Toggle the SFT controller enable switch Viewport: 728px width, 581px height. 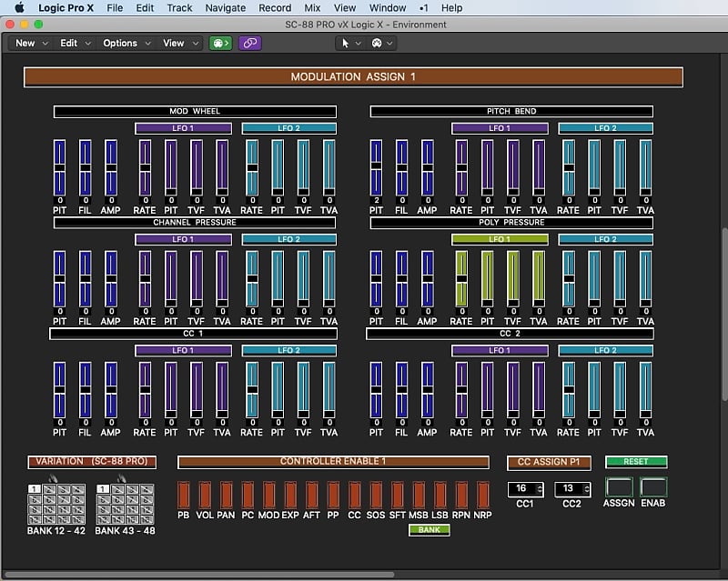(398, 496)
